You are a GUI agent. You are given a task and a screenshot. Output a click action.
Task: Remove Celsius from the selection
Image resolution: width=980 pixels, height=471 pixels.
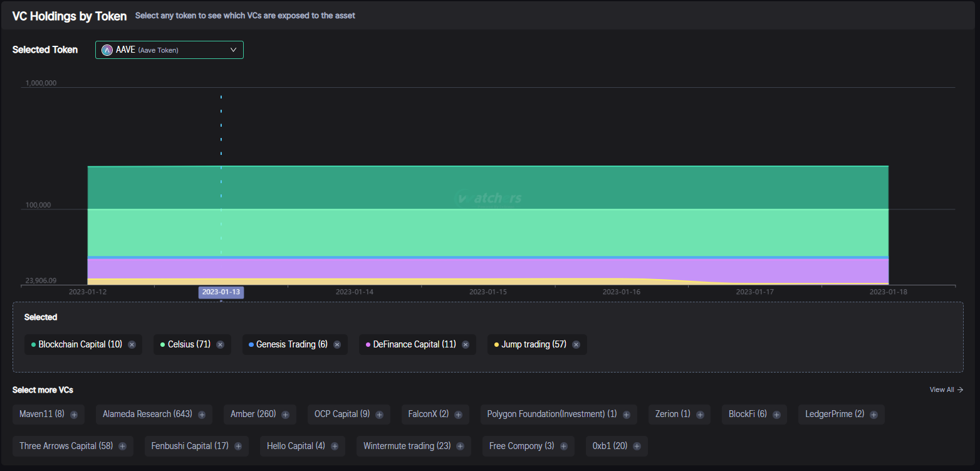click(x=220, y=345)
